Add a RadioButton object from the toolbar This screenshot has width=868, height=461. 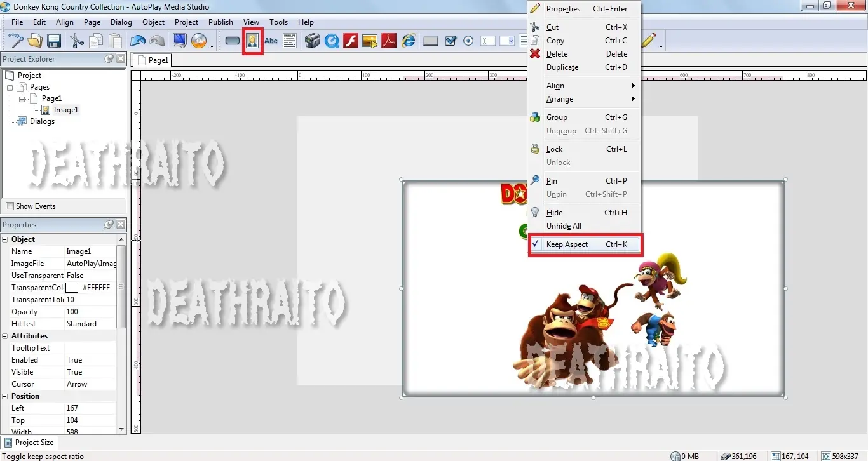[x=468, y=41]
